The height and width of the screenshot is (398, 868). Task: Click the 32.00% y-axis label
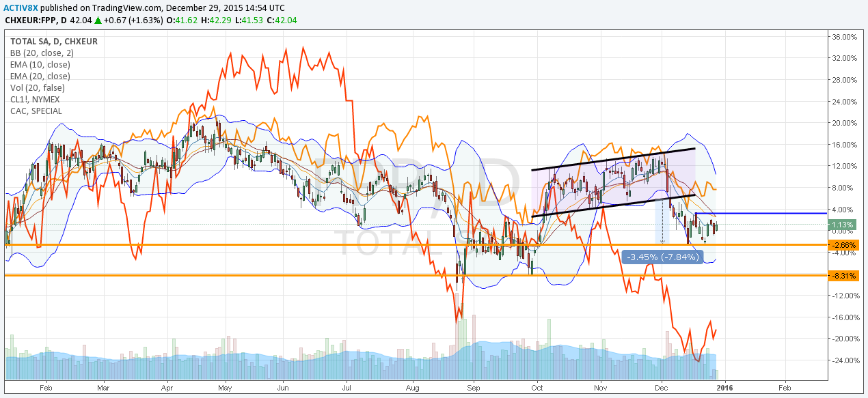pos(843,58)
